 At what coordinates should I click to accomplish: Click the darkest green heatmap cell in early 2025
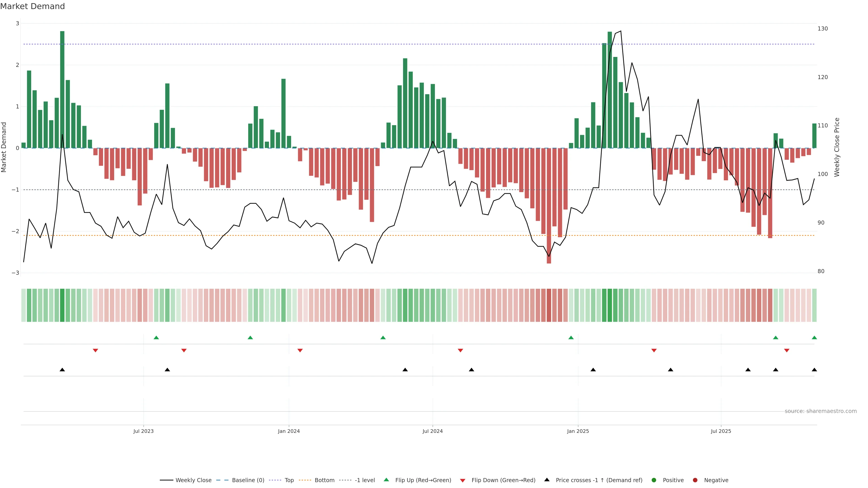[x=610, y=305]
